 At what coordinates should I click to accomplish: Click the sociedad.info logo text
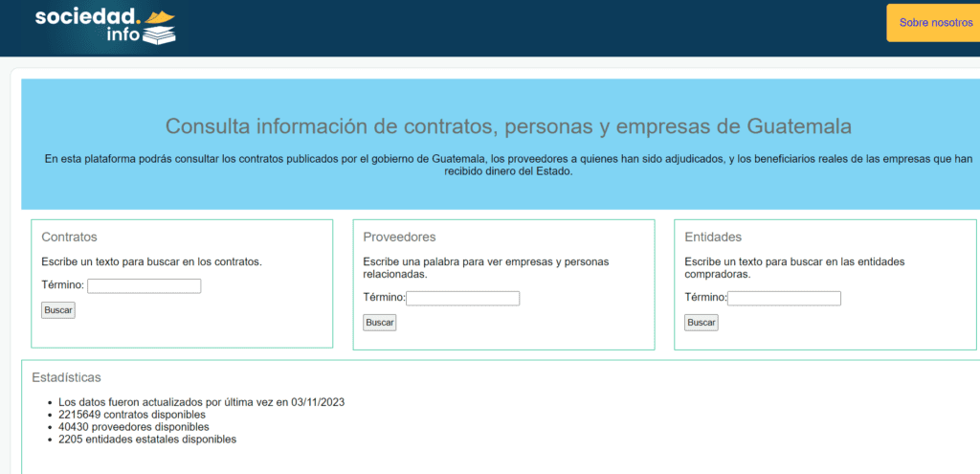(87, 18)
